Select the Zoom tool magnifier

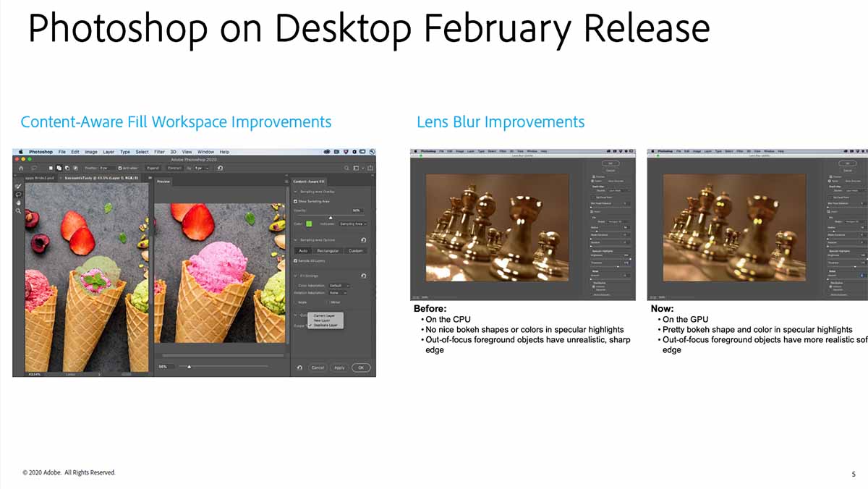(18, 211)
